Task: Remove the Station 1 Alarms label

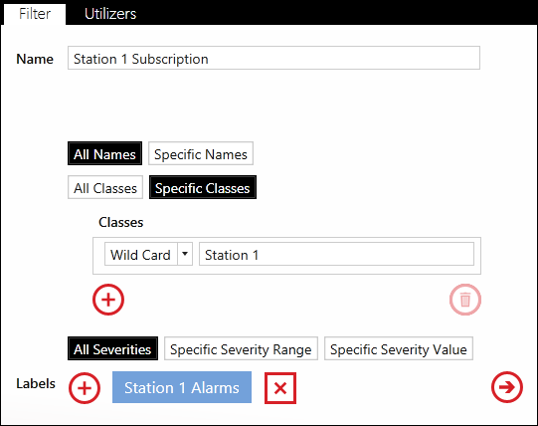Action: point(280,388)
